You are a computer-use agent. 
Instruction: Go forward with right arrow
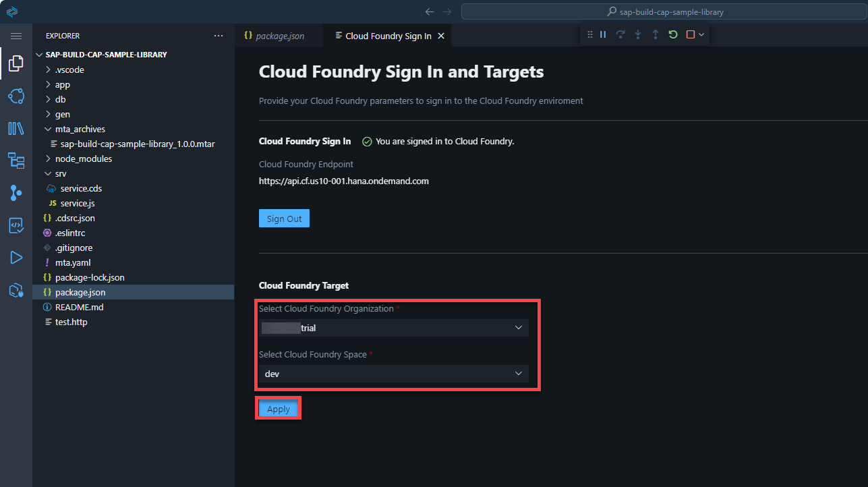[x=447, y=11]
